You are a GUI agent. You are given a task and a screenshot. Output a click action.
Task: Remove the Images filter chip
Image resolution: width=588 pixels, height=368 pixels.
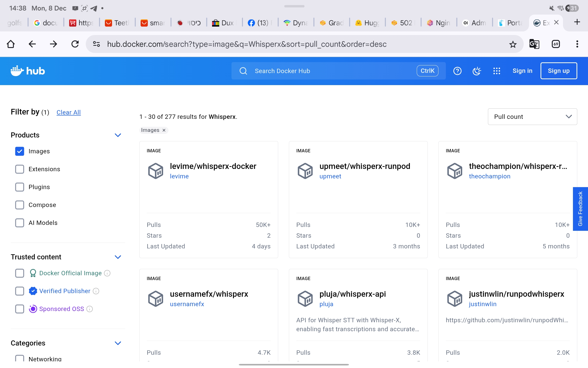click(164, 130)
